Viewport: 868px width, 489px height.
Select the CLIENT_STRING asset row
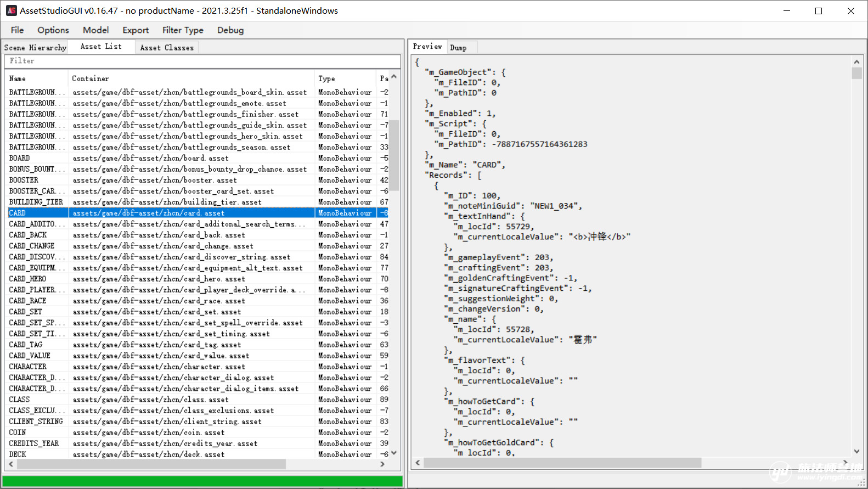(x=198, y=421)
